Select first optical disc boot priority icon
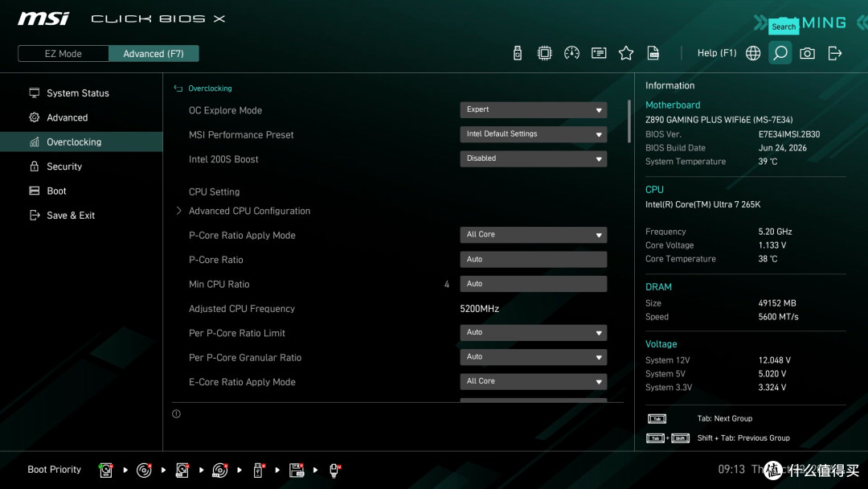Image resolution: width=868 pixels, height=489 pixels. point(144,471)
